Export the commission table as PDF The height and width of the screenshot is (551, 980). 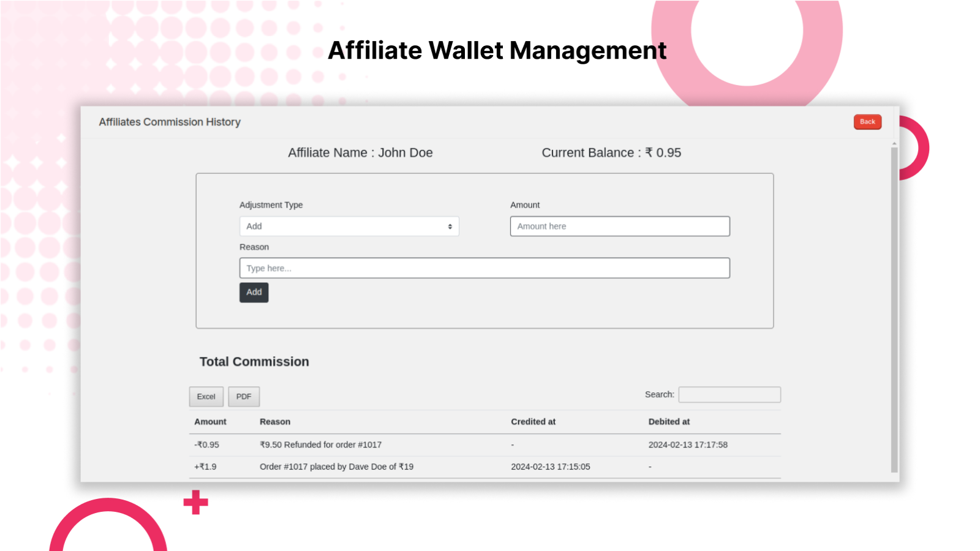tap(244, 396)
